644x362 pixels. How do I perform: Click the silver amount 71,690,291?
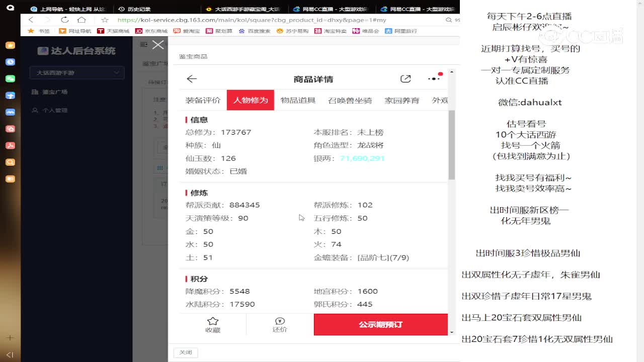point(362,158)
